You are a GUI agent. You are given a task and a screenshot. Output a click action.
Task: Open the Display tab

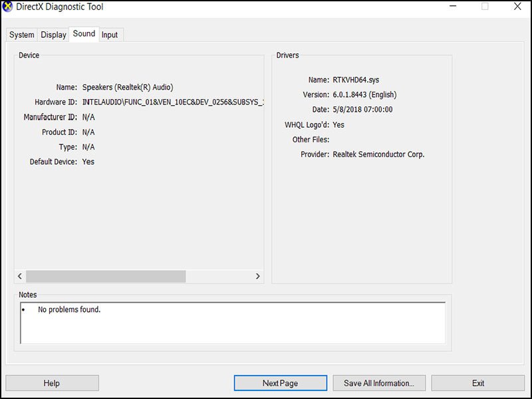(53, 35)
